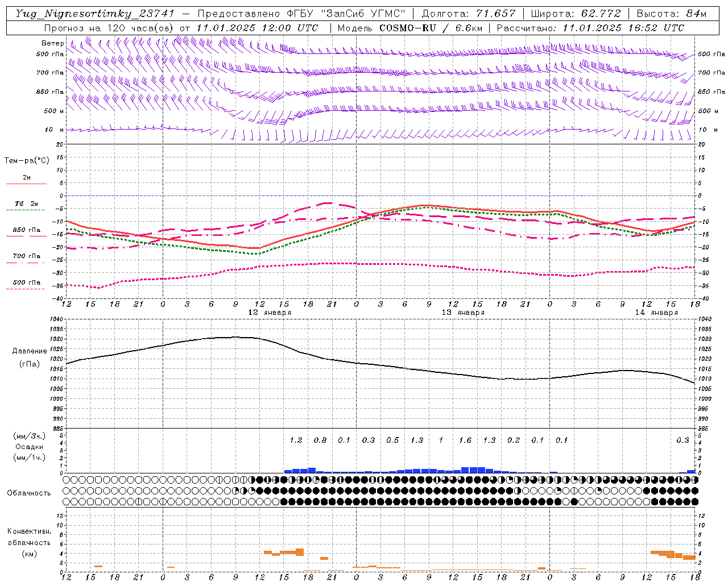
Task: Select the 14 января date marker
Action: 656,313
